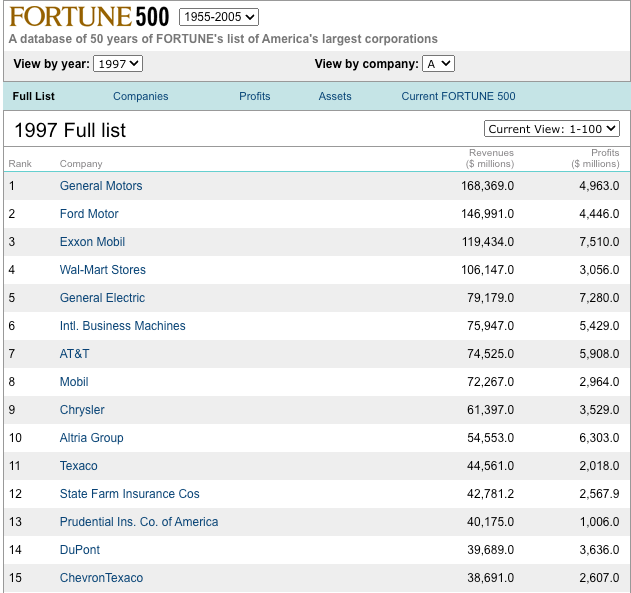Viewport: 631px width, 593px height.
Task: Select Chrysler profit 3,529.0
Action: pyautogui.click(x=599, y=410)
